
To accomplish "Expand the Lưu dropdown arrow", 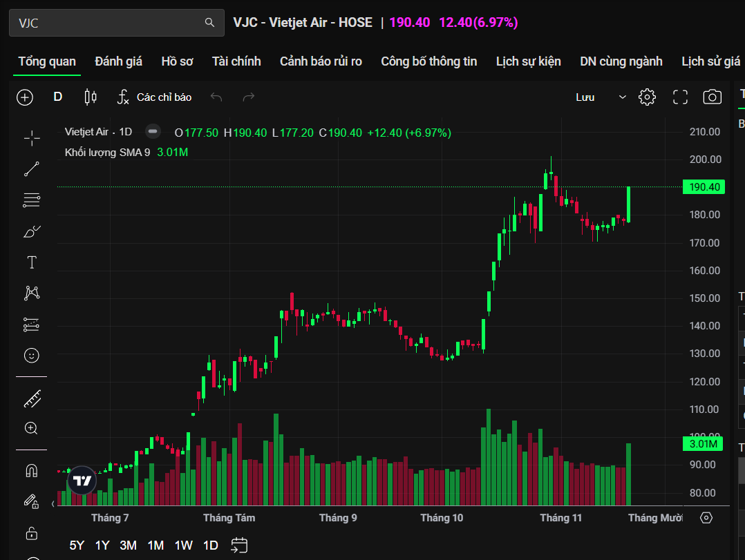I will coord(622,97).
